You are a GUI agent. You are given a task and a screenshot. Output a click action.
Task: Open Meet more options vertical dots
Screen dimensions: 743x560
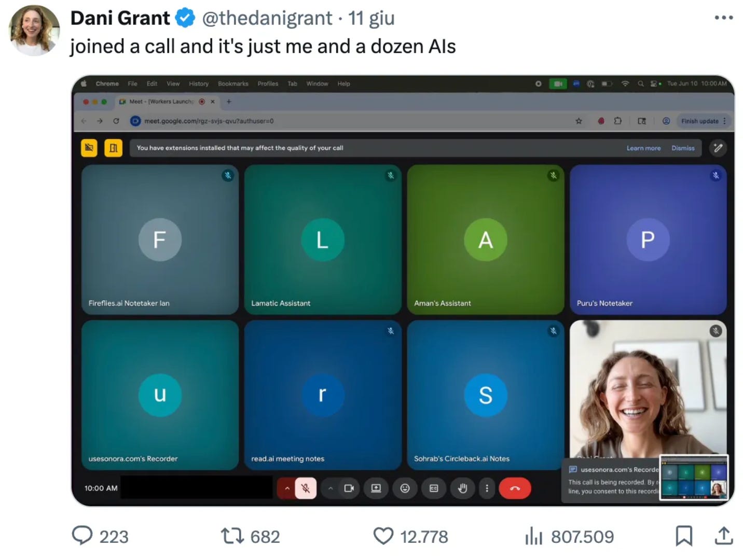coord(487,488)
